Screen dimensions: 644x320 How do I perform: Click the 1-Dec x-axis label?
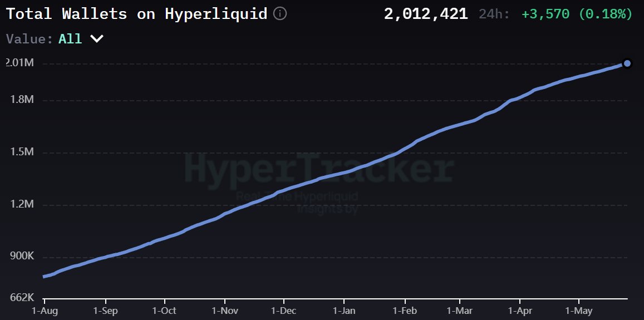[x=284, y=311]
